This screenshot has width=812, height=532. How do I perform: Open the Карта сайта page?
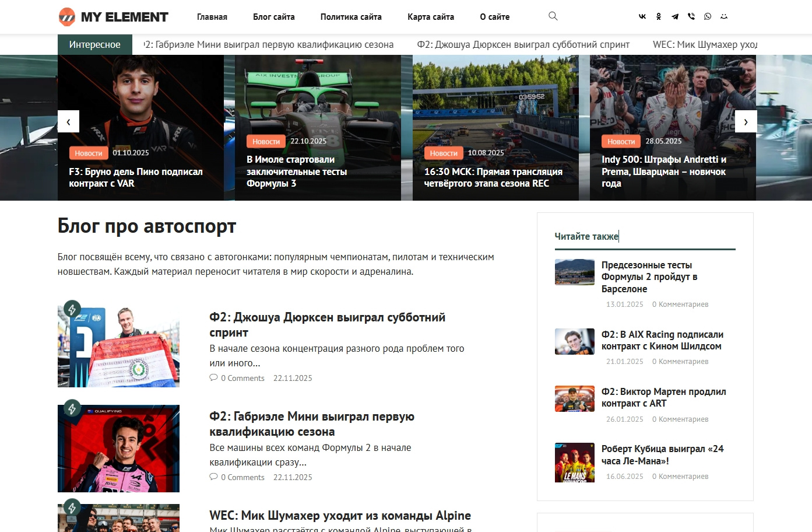(x=431, y=17)
